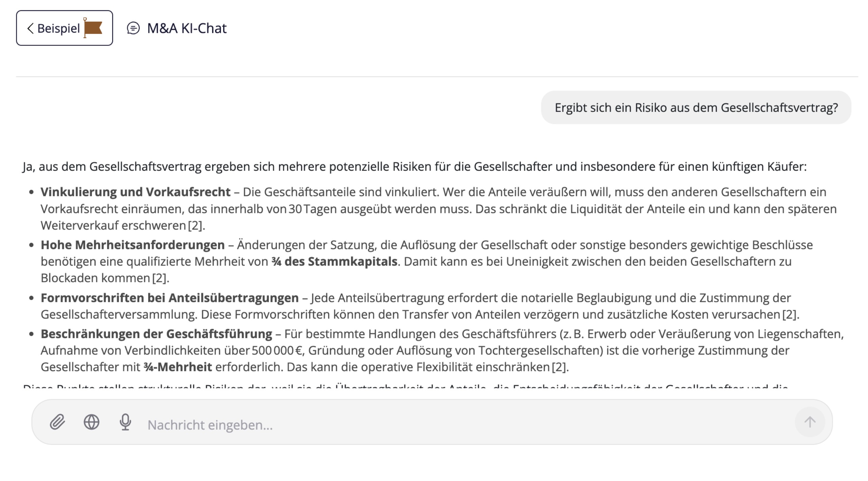Open citation [2] after Blockaden kommen
This screenshot has width=868, height=481.
click(160, 278)
